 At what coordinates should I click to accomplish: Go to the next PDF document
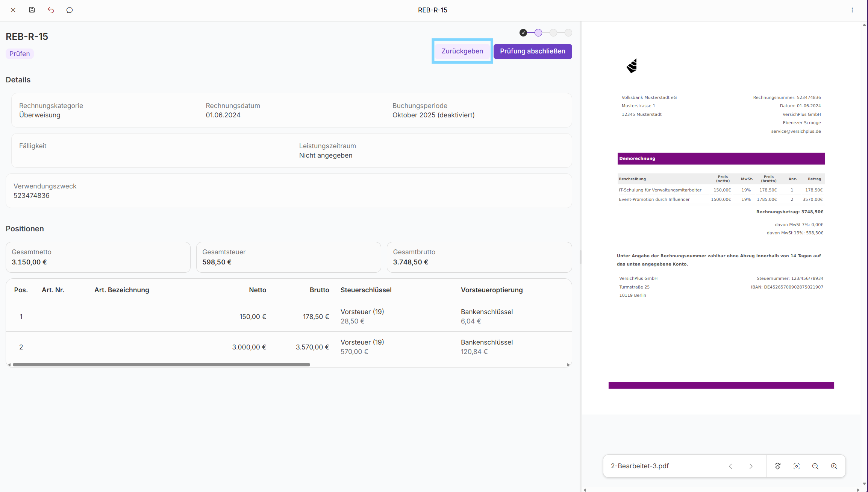[x=751, y=466]
